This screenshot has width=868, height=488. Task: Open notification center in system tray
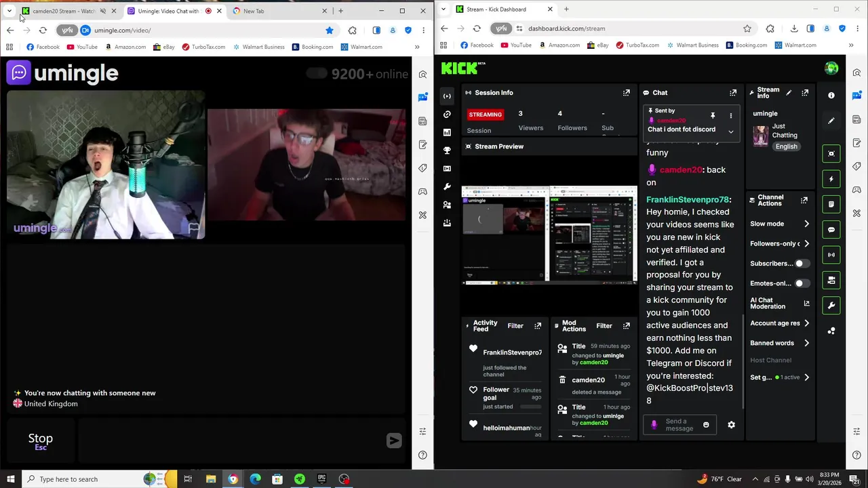pyautogui.click(x=854, y=479)
